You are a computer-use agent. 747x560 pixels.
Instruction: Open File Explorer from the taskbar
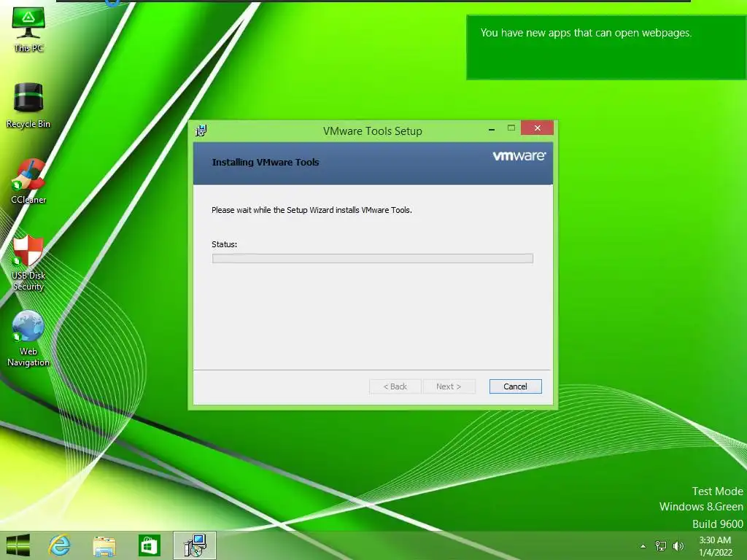point(104,545)
